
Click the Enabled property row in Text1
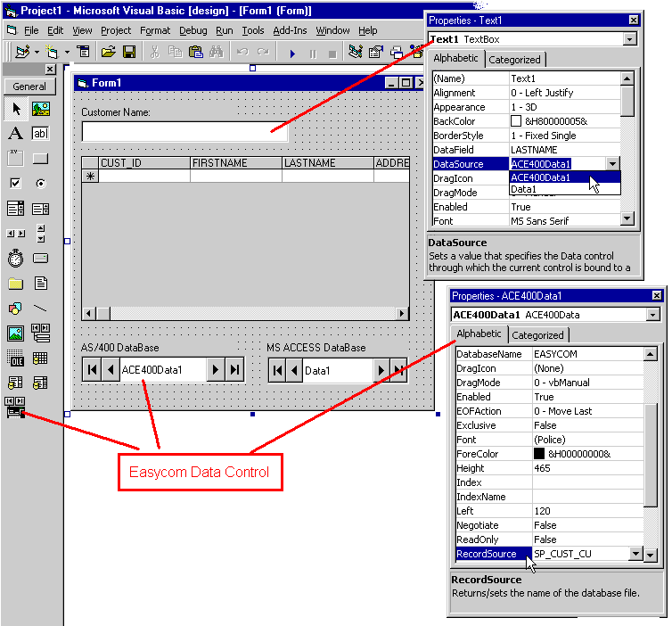[x=526, y=207]
